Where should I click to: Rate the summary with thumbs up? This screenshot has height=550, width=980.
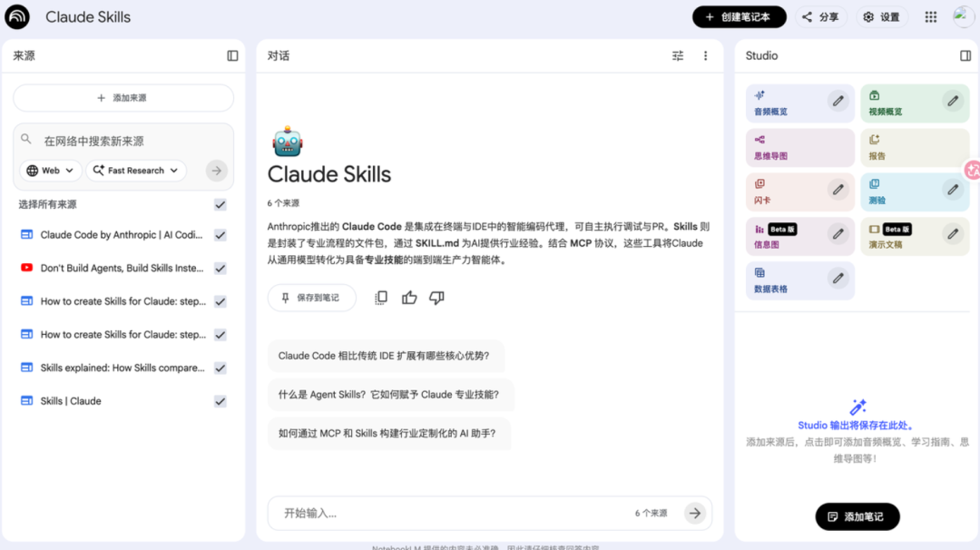(409, 298)
